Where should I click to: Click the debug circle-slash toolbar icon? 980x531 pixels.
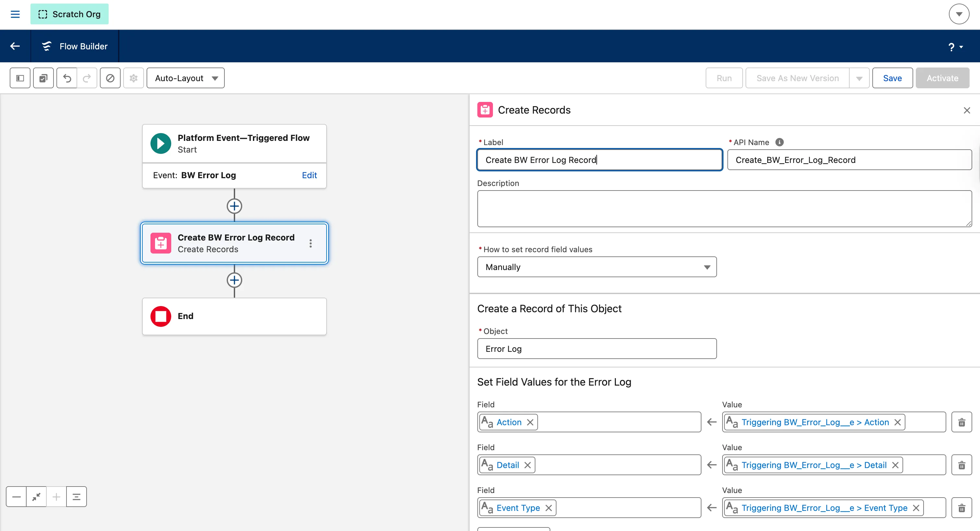110,78
